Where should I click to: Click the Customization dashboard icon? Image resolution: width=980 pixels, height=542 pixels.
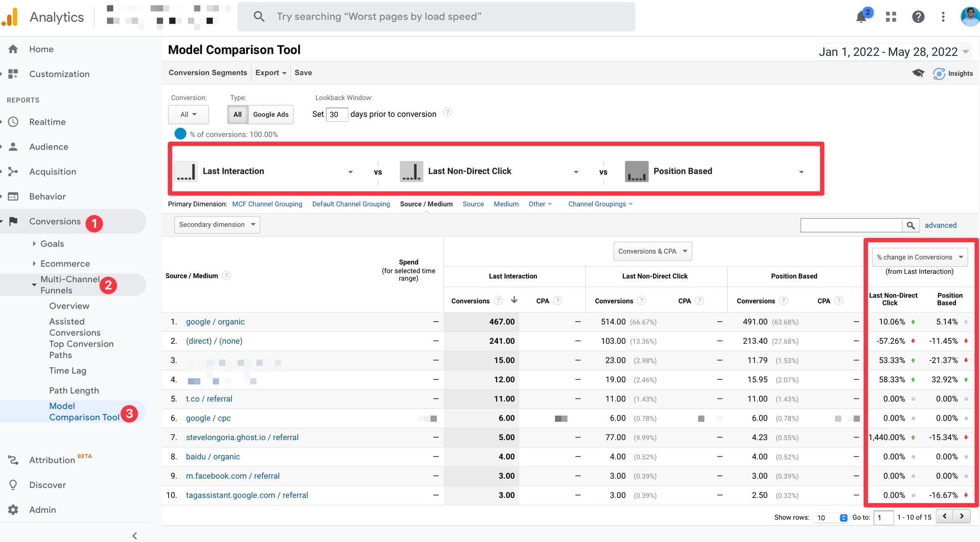pos(13,74)
